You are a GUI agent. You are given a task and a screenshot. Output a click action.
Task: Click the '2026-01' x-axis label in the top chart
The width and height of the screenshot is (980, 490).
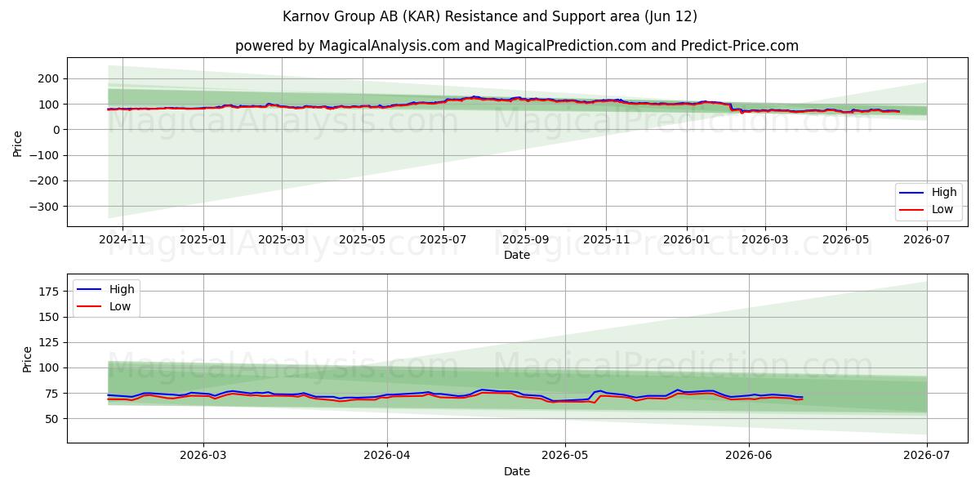tap(686, 240)
